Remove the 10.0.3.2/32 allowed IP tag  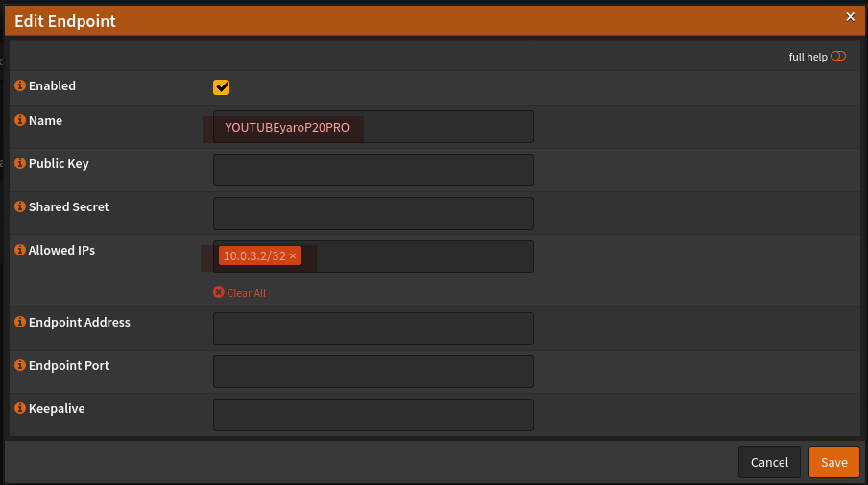293,256
